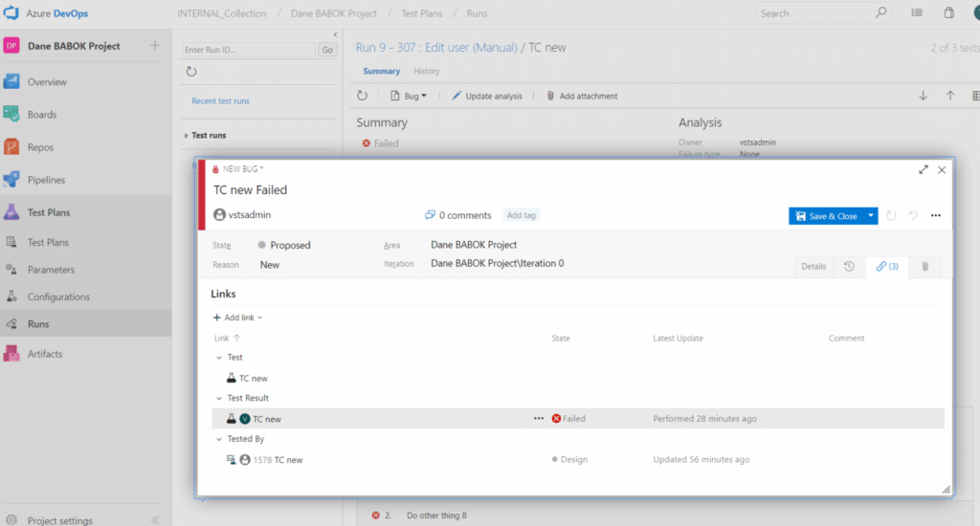This screenshot has width=980, height=526.
Task: Click the refresh icon in bug dialog header
Action: [x=891, y=216]
